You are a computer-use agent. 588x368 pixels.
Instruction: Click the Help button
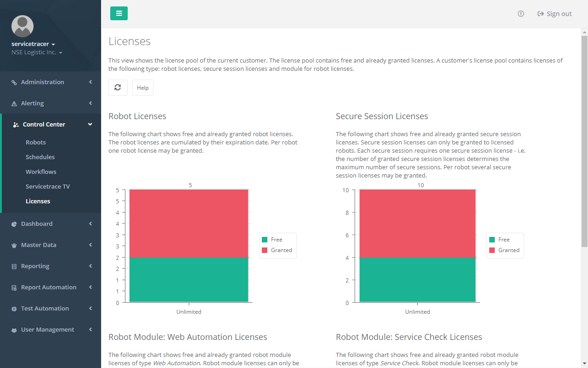point(143,87)
